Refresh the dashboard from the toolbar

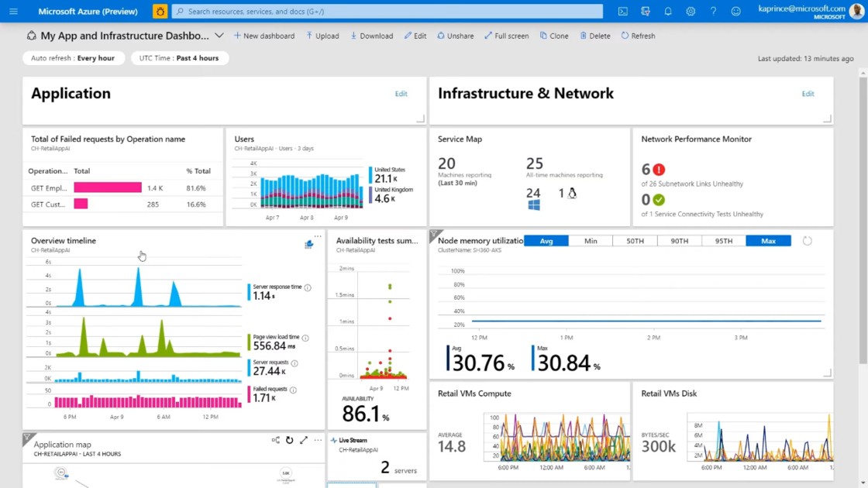[x=639, y=36]
